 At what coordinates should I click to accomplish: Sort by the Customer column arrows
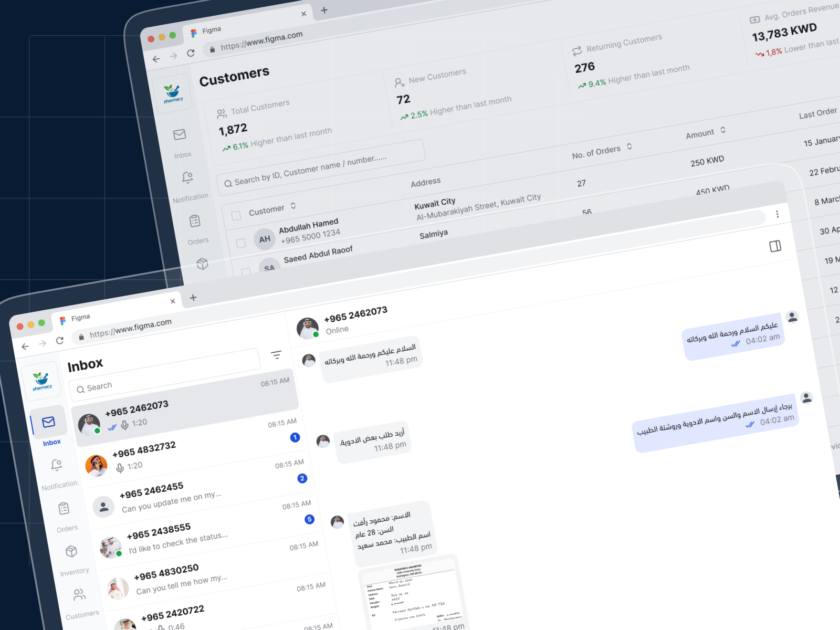pos(293,206)
